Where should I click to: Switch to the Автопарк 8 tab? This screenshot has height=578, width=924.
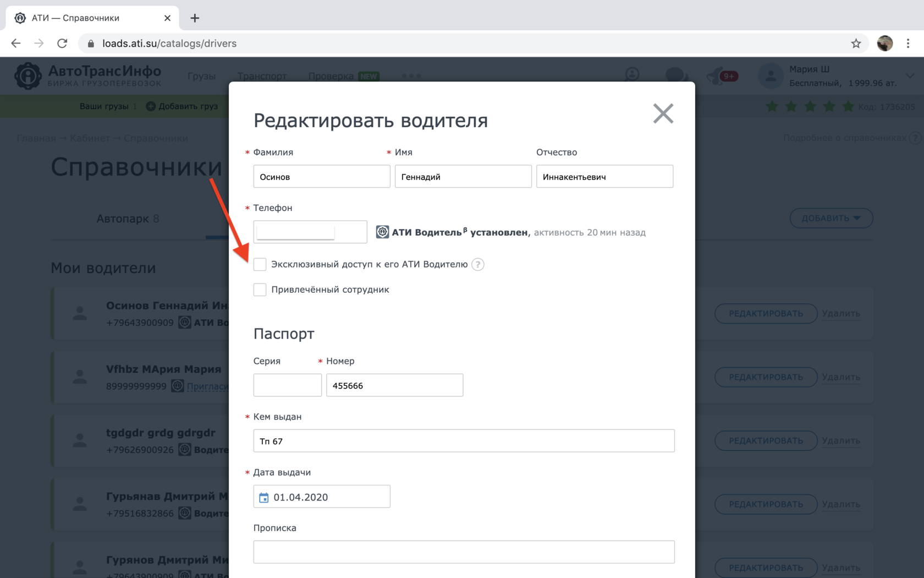coord(128,219)
